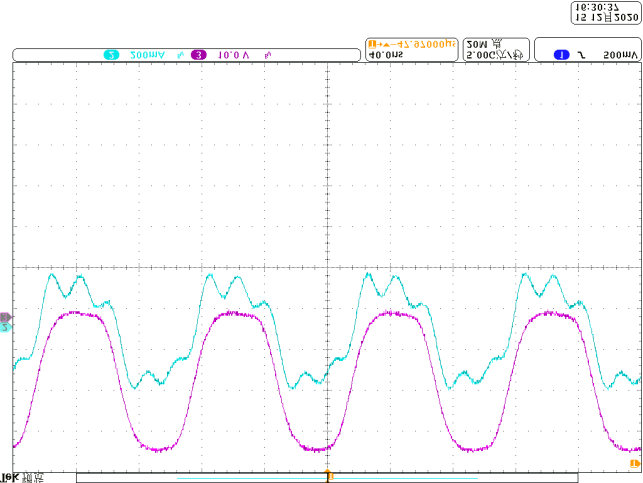The width and height of the screenshot is (643, 483).
Task: Click the 16K label at bottom left
Action: click(x=12, y=477)
